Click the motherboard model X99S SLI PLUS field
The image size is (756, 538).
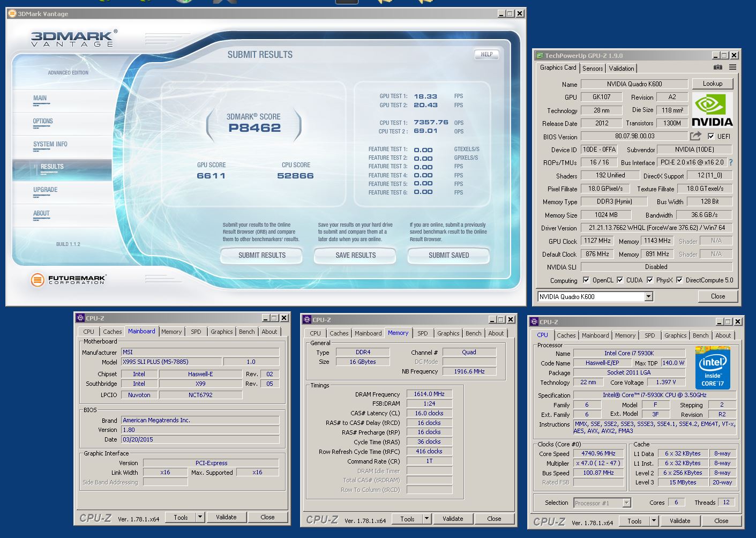pos(171,362)
